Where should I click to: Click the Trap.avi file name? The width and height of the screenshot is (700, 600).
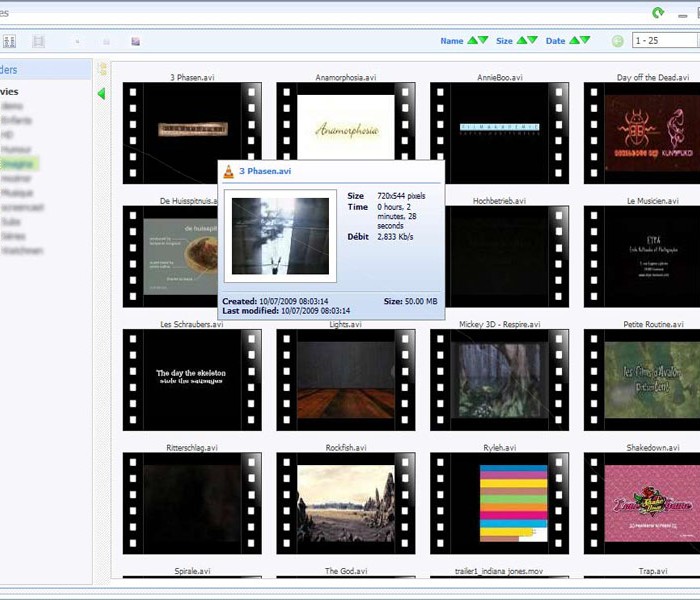(x=653, y=571)
